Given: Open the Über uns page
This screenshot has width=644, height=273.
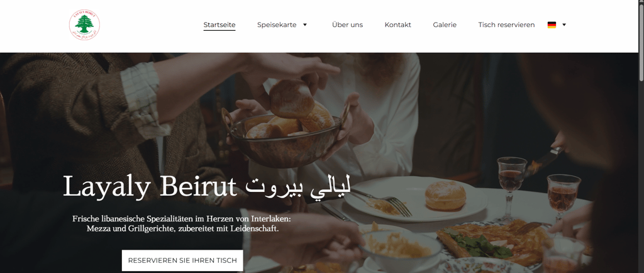Looking at the screenshot, I should (347, 25).
